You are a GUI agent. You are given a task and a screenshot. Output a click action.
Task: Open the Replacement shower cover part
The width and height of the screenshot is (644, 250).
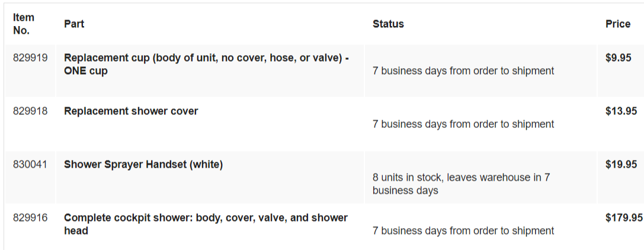point(131,111)
